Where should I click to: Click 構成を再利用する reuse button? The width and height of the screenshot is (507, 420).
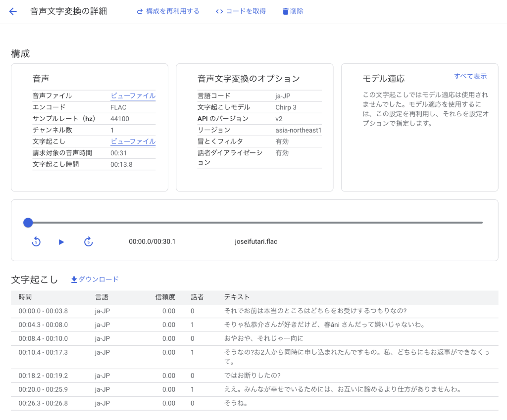pyautogui.click(x=168, y=11)
